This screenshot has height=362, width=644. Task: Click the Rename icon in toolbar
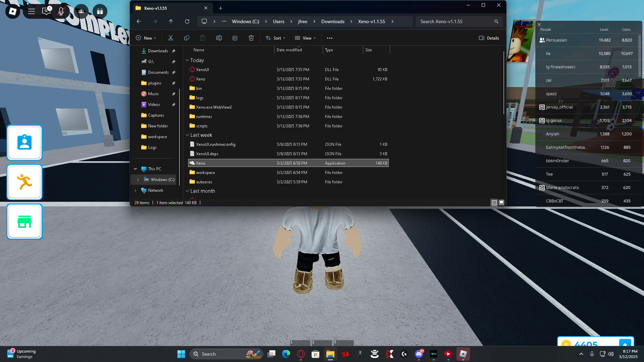(x=219, y=38)
